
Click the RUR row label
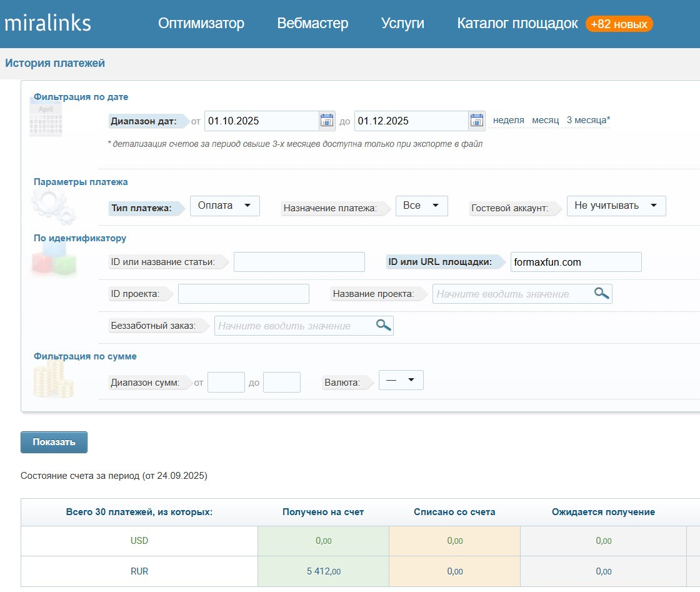(x=139, y=571)
